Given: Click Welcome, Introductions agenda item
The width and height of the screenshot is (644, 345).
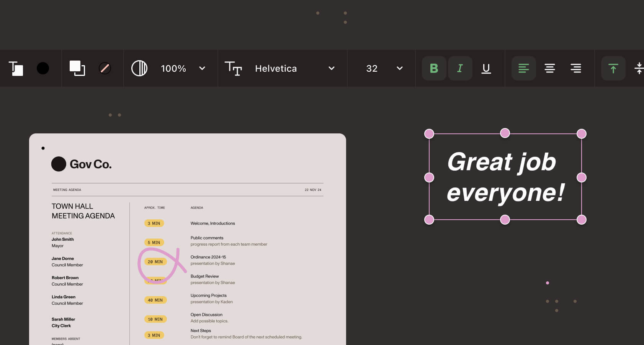Looking at the screenshot, I should [213, 223].
